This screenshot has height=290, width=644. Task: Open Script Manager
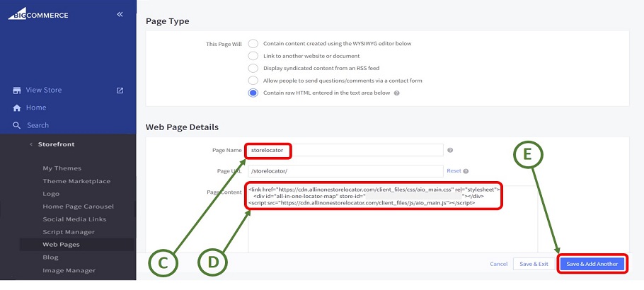coord(69,232)
